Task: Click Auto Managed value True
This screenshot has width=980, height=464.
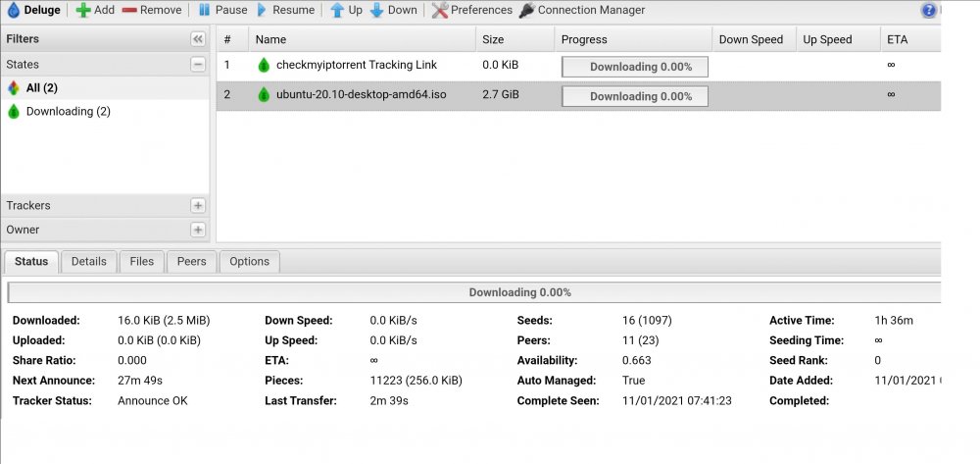Action: pos(633,381)
